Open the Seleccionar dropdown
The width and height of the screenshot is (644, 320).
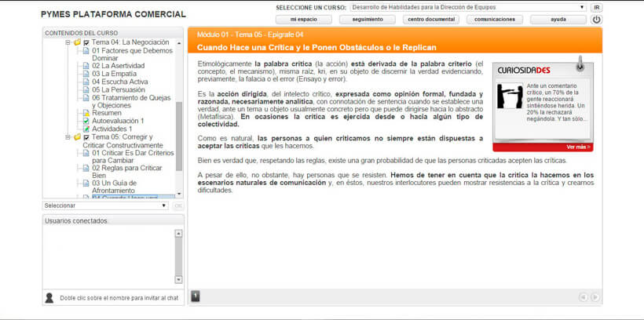pos(105,205)
